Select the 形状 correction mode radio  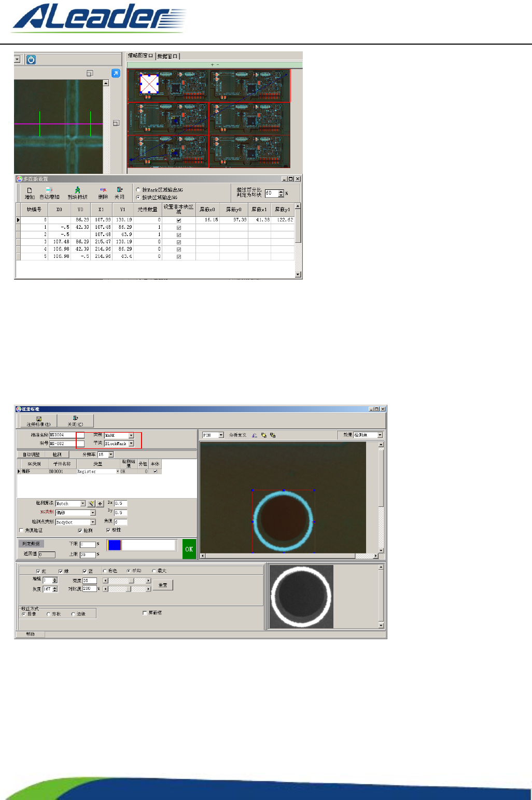49,614
